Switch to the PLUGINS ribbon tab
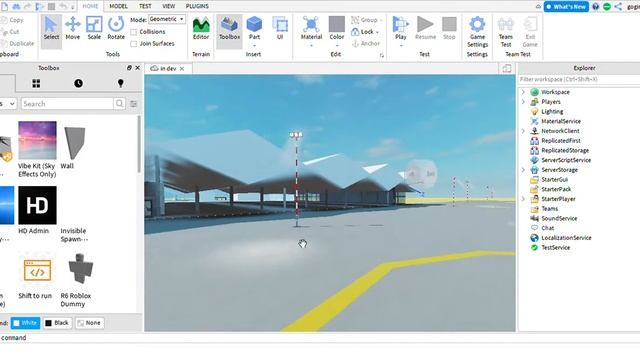Image resolution: width=640 pixels, height=360 pixels. [x=197, y=6]
